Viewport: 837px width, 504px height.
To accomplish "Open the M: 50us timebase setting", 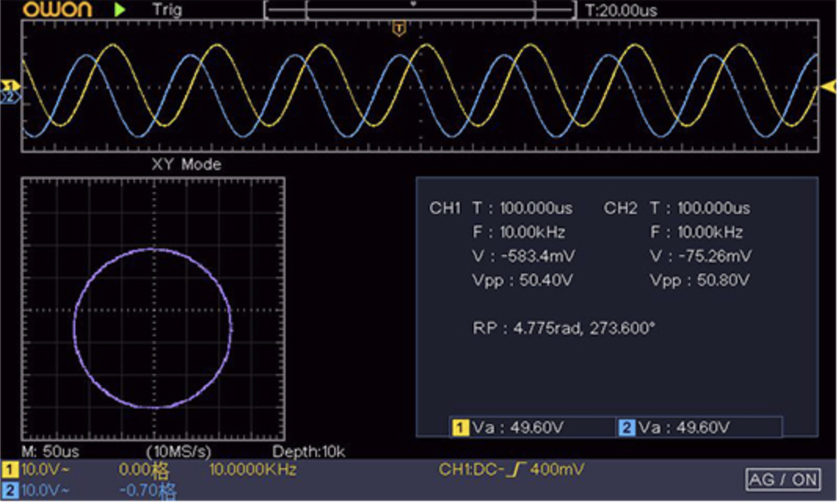I will coord(50,452).
